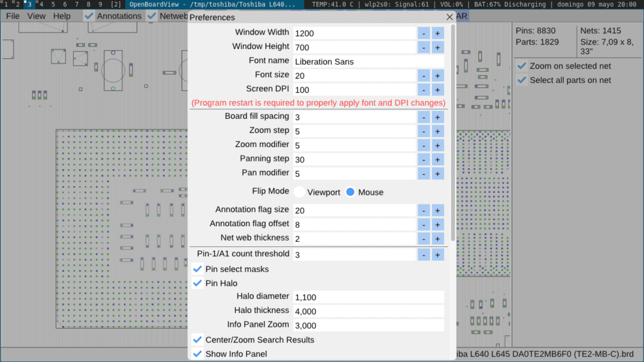Image resolution: width=644 pixels, height=362 pixels.
Task: Decrease Pan modifier value
Action: click(x=423, y=173)
